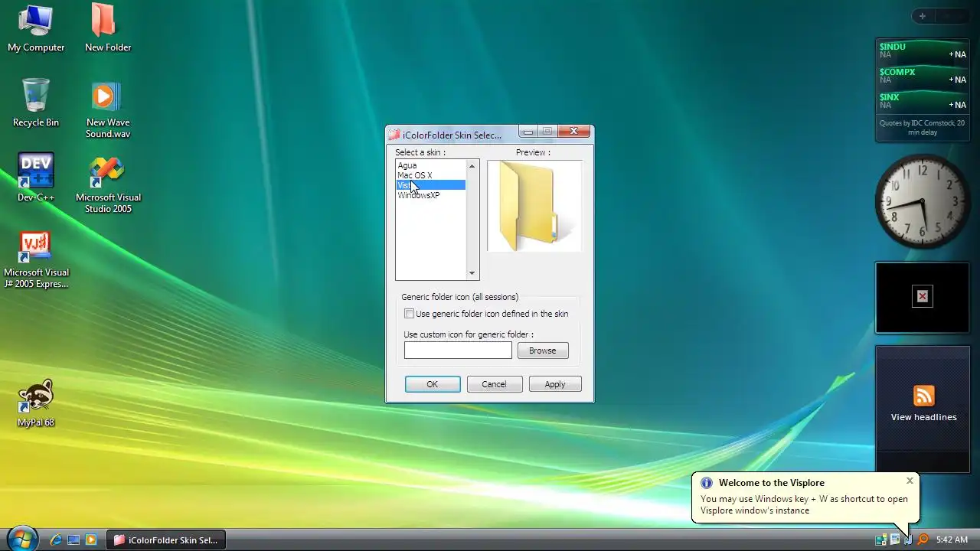
Task: Click the Apply button
Action: pos(555,384)
